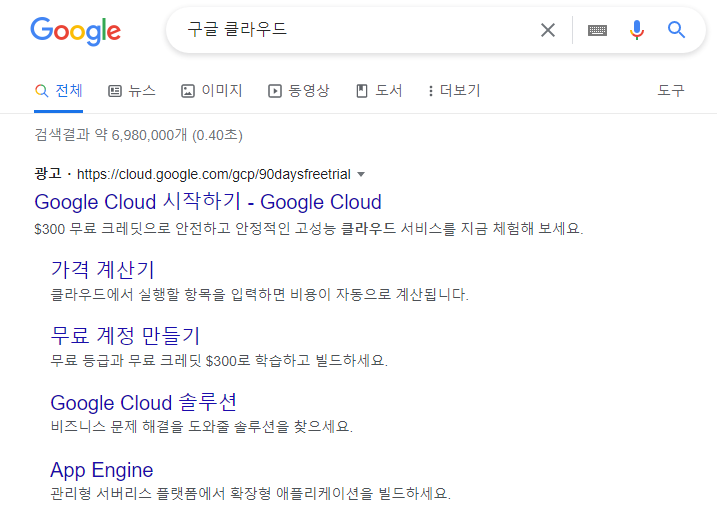The width and height of the screenshot is (717, 520).
Task: Expand the 더보기 menu
Action: click(x=454, y=91)
